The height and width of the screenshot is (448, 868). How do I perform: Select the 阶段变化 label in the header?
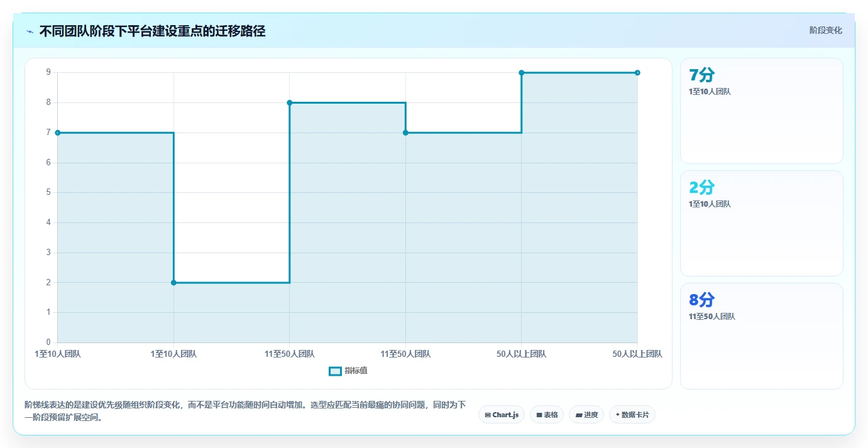pos(826,30)
